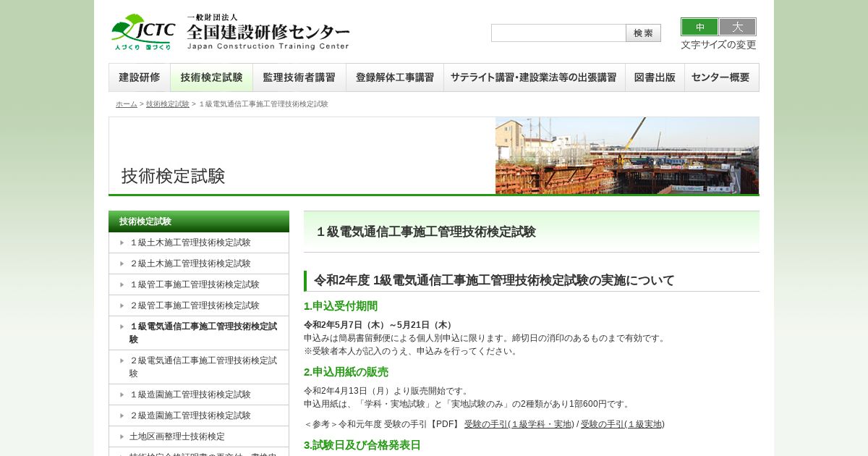The height and width of the screenshot is (456, 868).
Task: Click the JCTC logo
Action: pos(143,32)
